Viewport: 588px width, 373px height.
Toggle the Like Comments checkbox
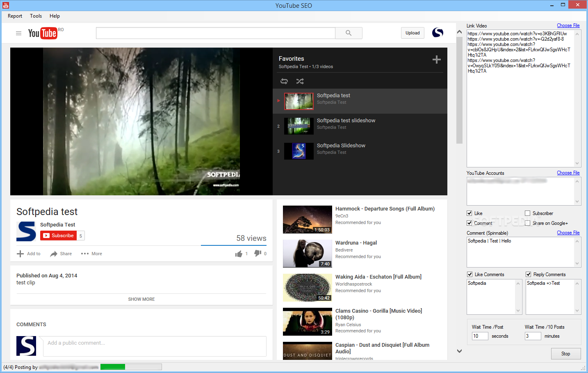[469, 275]
